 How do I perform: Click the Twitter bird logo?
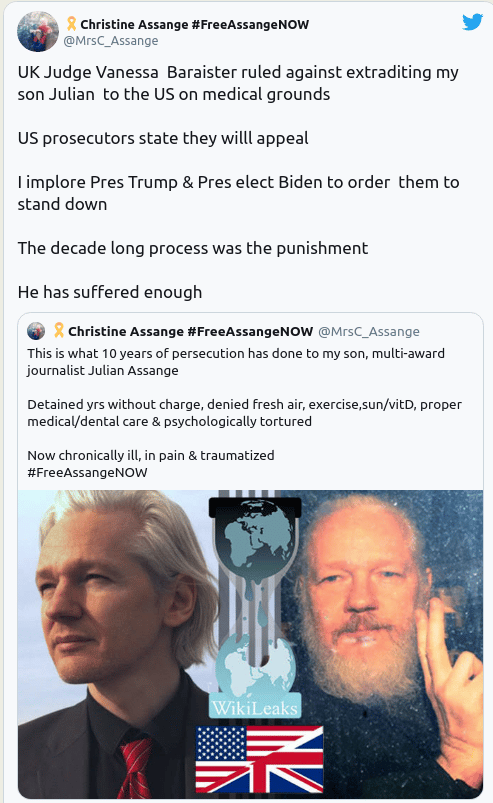click(x=472, y=22)
